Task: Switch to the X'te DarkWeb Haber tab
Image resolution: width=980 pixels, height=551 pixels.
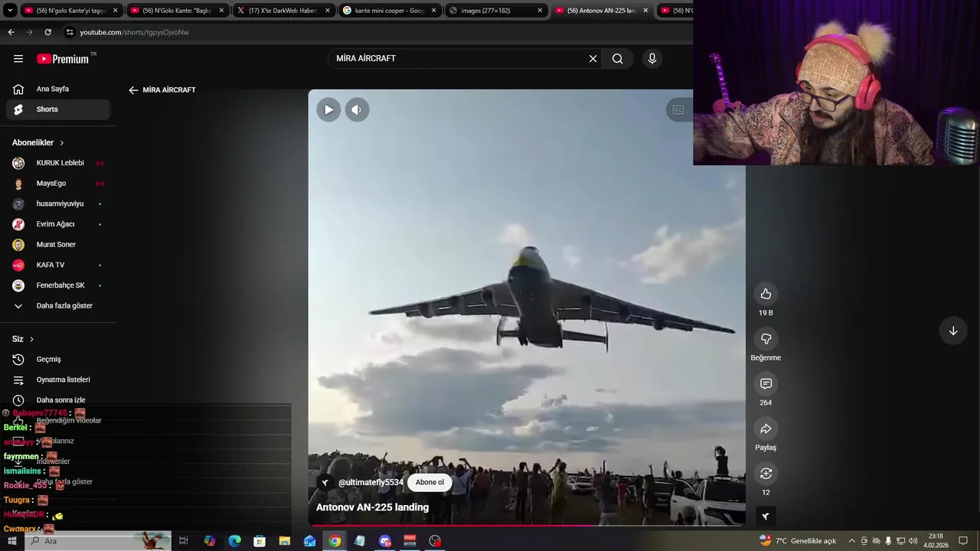Action: 283,11
